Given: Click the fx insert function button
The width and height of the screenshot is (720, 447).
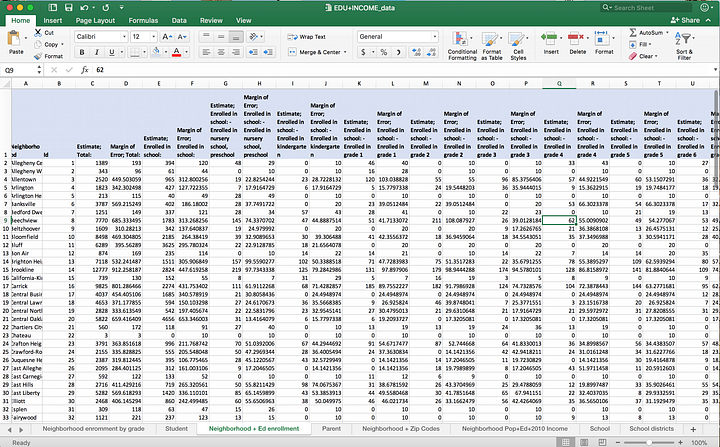Looking at the screenshot, I should point(84,70).
